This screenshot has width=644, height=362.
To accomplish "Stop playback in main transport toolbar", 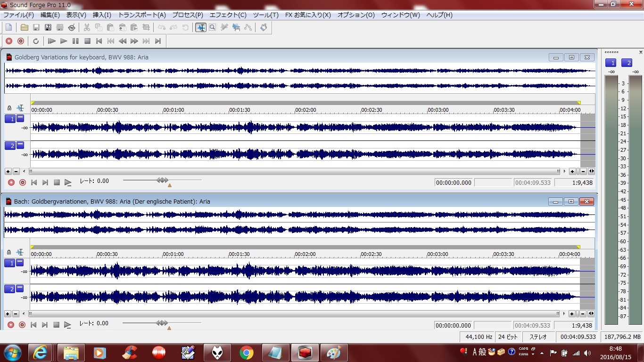I will 87,41.
